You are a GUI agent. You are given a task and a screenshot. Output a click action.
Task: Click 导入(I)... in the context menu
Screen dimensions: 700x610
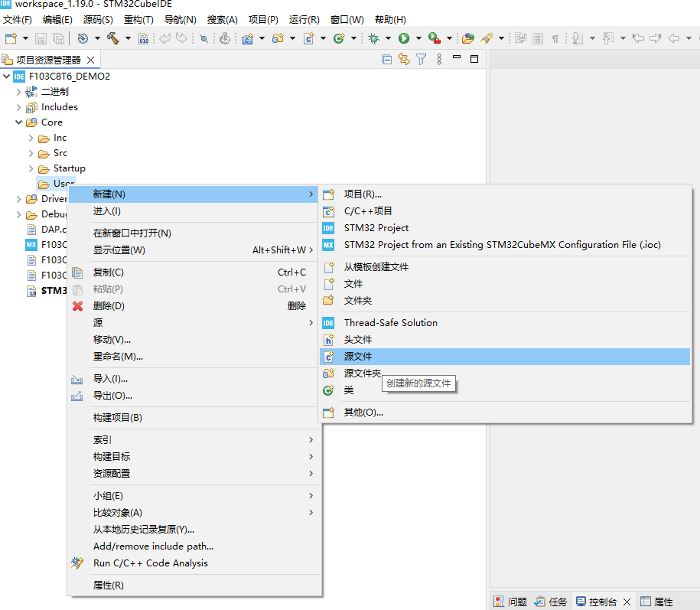(x=194, y=379)
